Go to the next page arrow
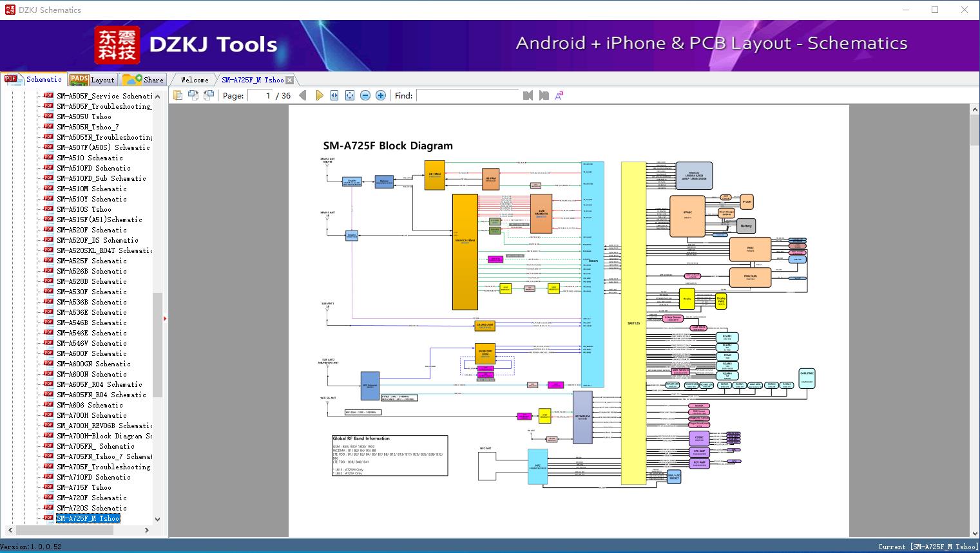The image size is (980, 553). click(x=319, y=95)
